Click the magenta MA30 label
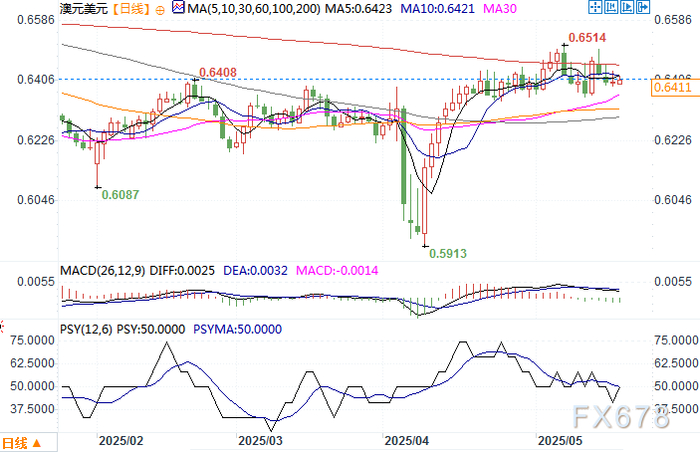 click(x=500, y=8)
